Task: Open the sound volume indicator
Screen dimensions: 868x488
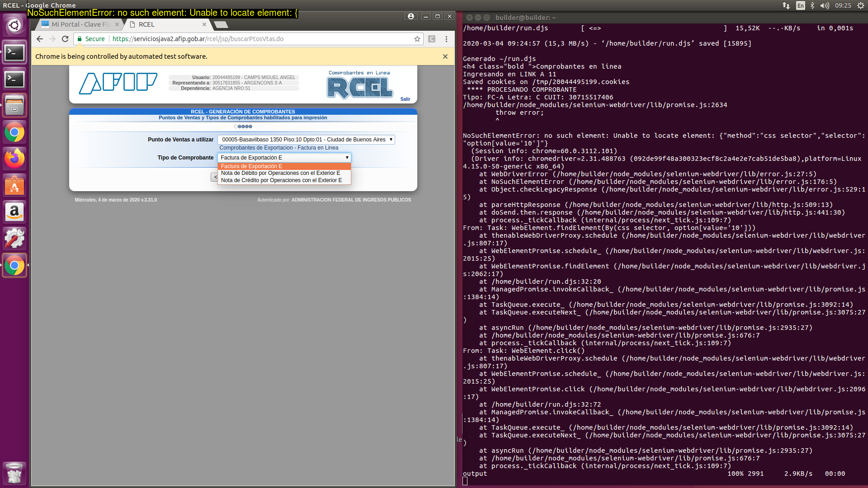Action: point(825,5)
